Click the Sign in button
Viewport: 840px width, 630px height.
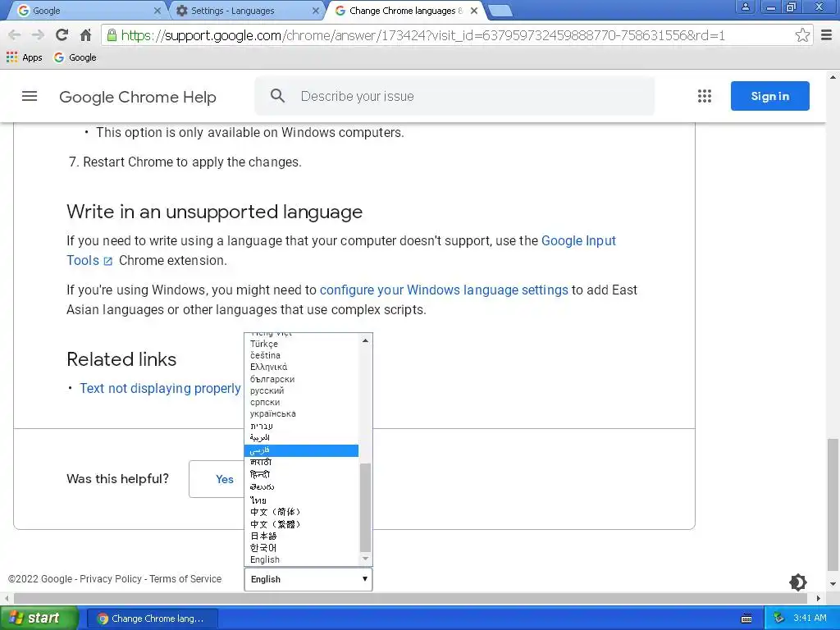click(x=769, y=96)
